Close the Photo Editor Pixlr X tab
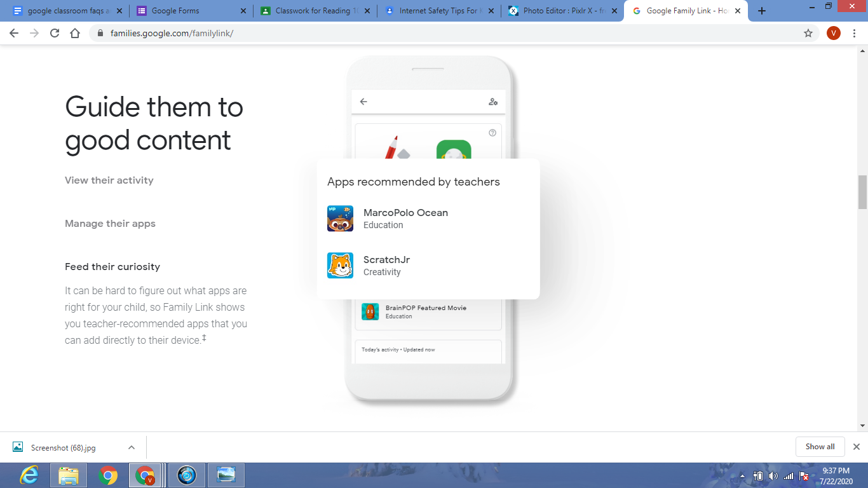868x488 pixels. pyautogui.click(x=614, y=11)
